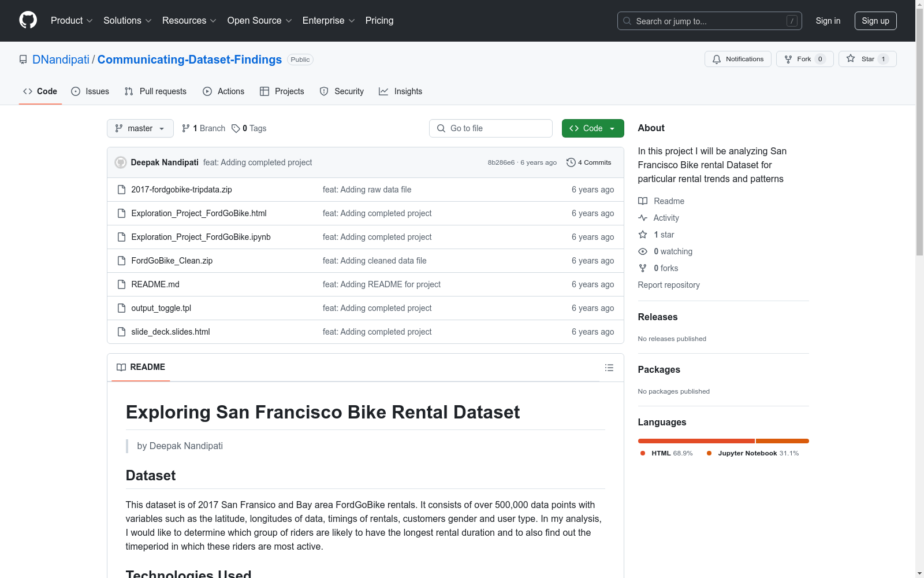Open the 'Adding cleaned data file' commit

tap(374, 261)
